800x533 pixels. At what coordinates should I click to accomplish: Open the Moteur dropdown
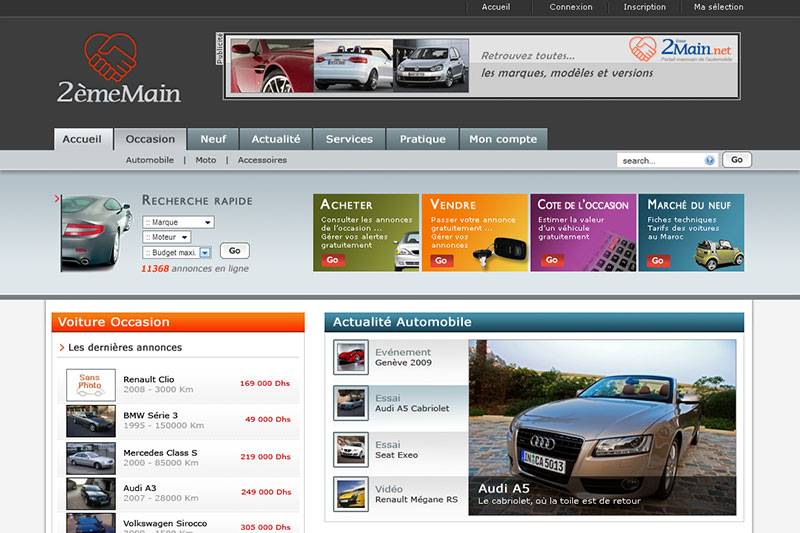[167, 237]
